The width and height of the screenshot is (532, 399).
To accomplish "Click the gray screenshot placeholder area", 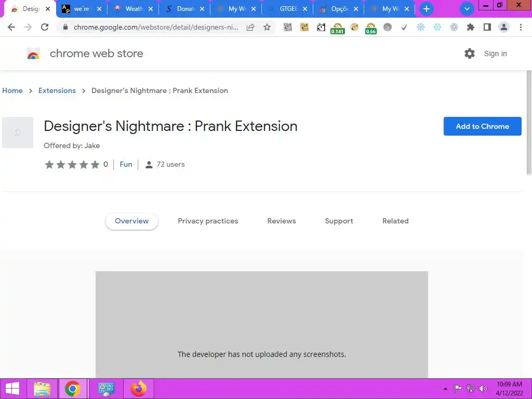I will coord(262,324).
